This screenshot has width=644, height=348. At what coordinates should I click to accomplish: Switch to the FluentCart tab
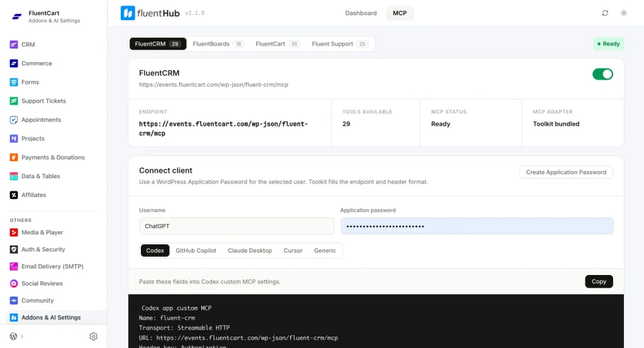click(277, 44)
